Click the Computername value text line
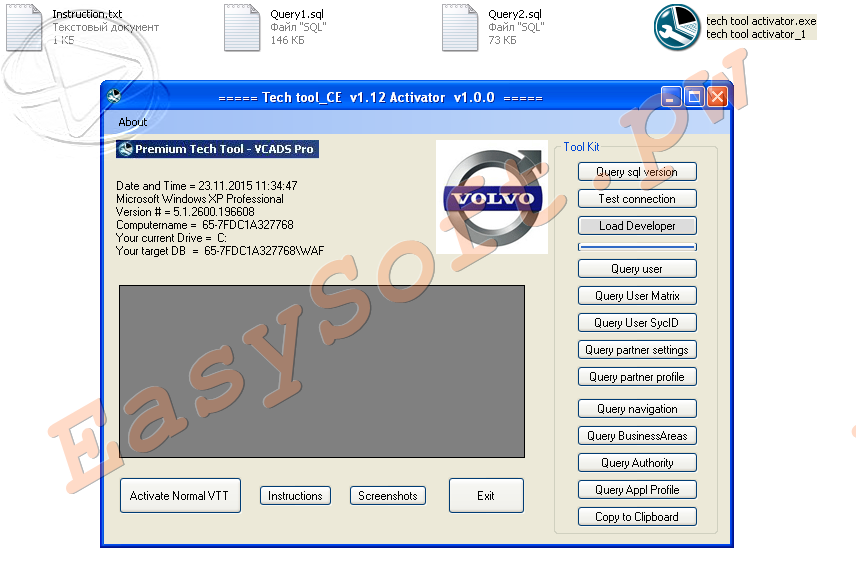The width and height of the screenshot is (856, 561). pos(205,225)
